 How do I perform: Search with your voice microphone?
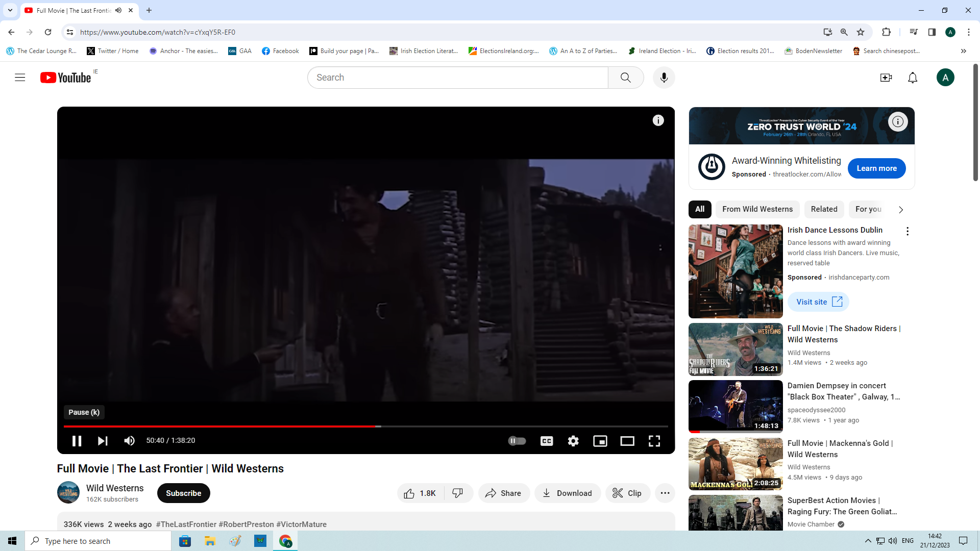point(664,78)
